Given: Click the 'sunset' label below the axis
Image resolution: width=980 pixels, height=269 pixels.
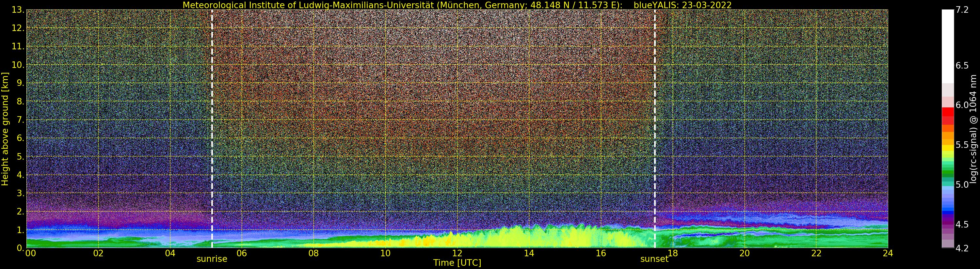Looking at the screenshot, I should point(654,259).
